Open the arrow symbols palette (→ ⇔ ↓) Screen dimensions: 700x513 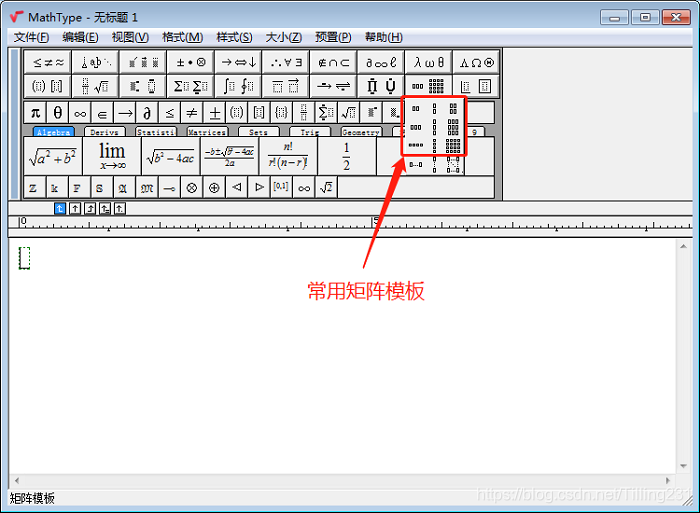(238, 63)
